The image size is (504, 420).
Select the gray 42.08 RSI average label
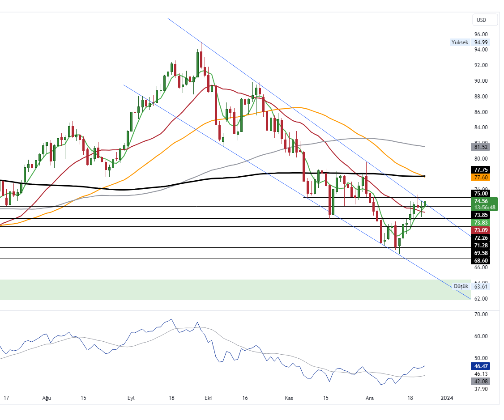point(481,381)
